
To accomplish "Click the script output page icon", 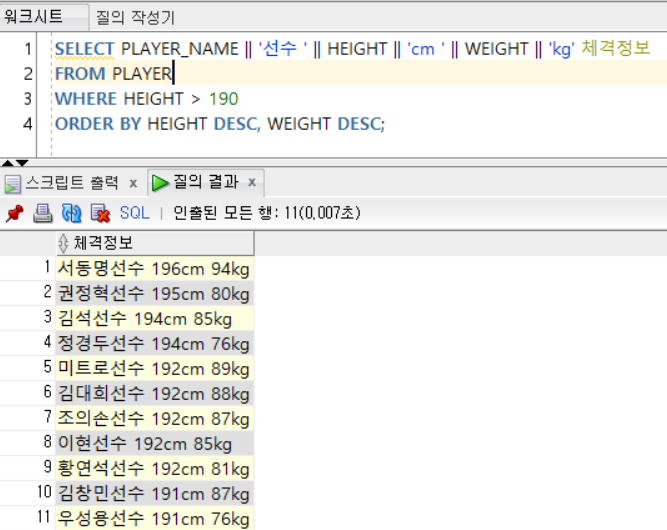I will click(13, 184).
